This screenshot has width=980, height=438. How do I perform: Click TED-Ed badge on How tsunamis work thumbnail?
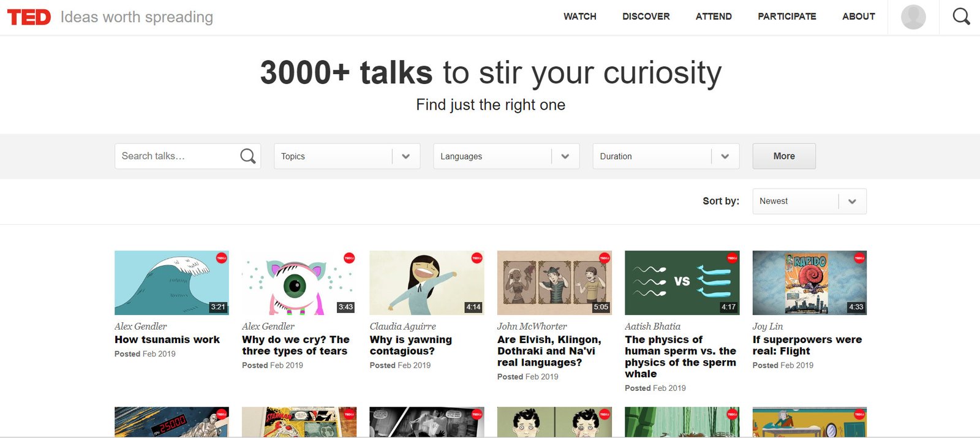pyautogui.click(x=222, y=258)
